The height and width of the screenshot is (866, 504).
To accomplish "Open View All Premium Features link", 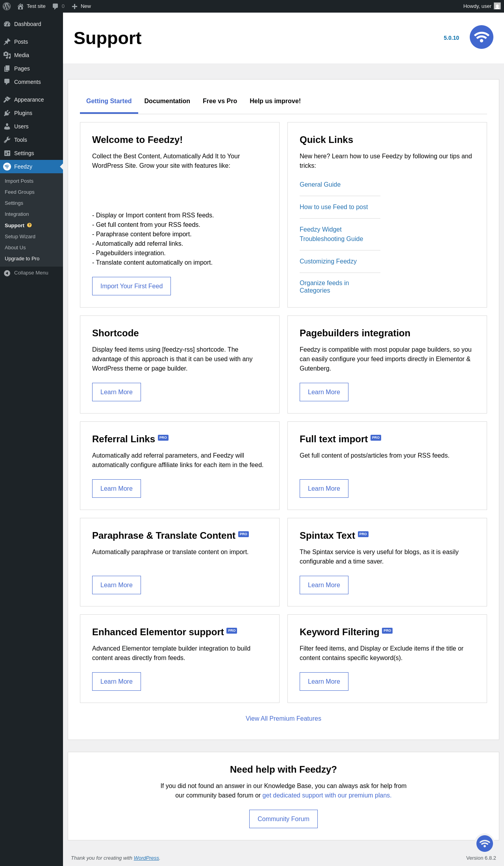I will 283,718.
